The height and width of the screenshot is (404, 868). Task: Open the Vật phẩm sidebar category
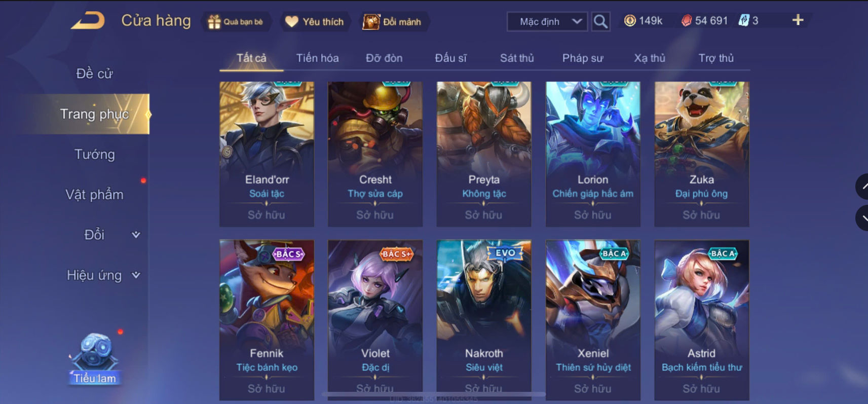tap(95, 195)
